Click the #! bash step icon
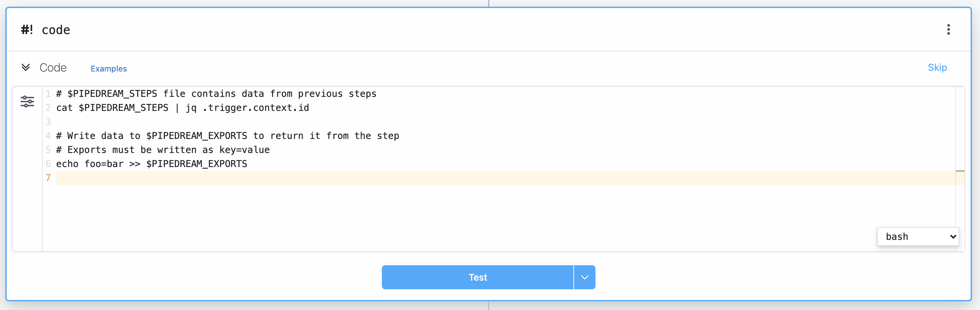The width and height of the screenshot is (980, 310). 27,30
